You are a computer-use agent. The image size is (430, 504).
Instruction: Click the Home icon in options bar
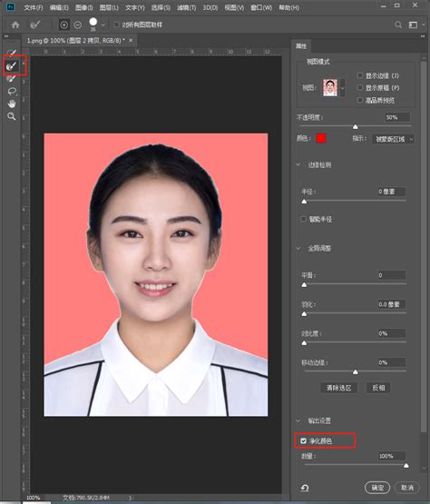(x=15, y=25)
